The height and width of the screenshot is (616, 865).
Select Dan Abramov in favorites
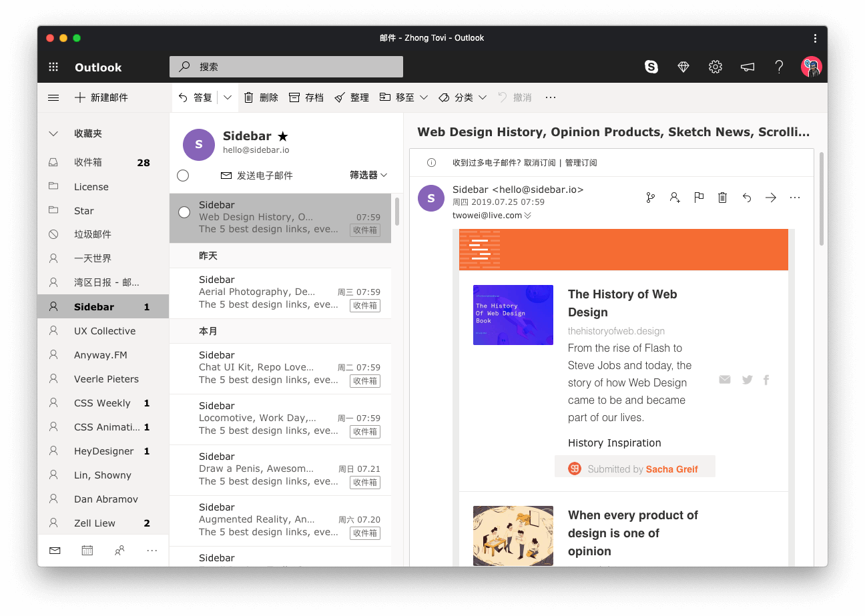(x=103, y=499)
